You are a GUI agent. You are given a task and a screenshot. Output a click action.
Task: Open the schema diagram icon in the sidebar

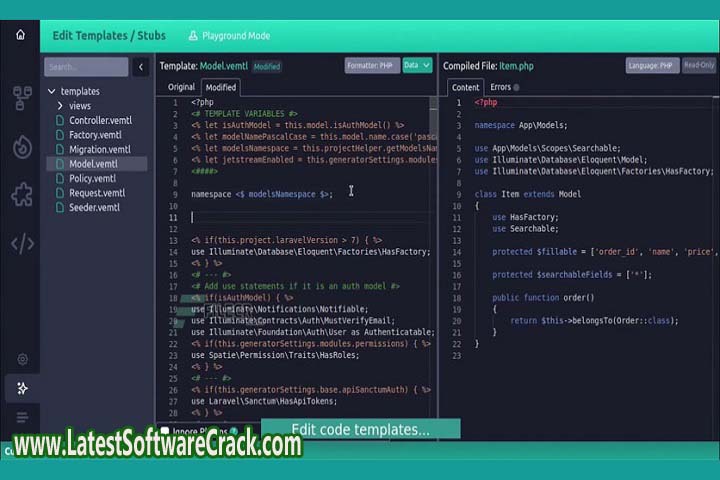pos(21,98)
